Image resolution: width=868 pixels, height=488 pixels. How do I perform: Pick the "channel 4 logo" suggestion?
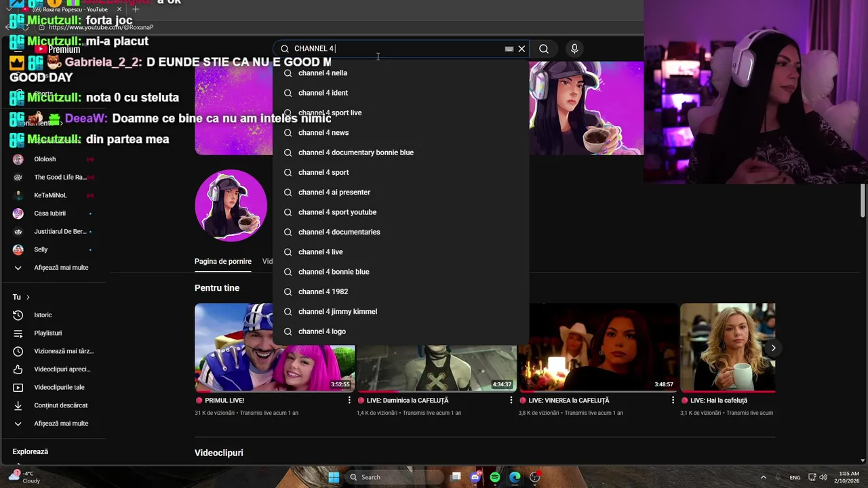point(400,331)
